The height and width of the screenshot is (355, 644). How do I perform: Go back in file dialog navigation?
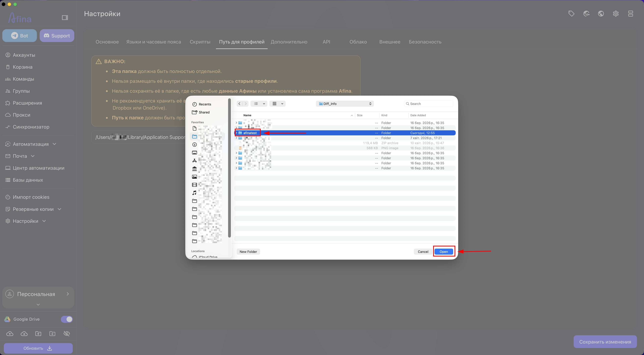pos(239,104)
